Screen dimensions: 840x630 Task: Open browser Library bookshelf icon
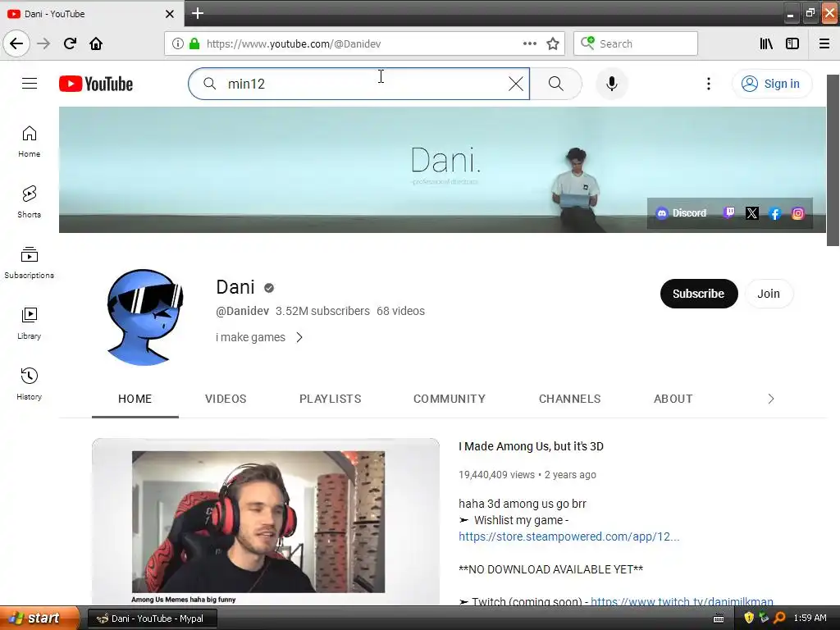tap(767, 43)
